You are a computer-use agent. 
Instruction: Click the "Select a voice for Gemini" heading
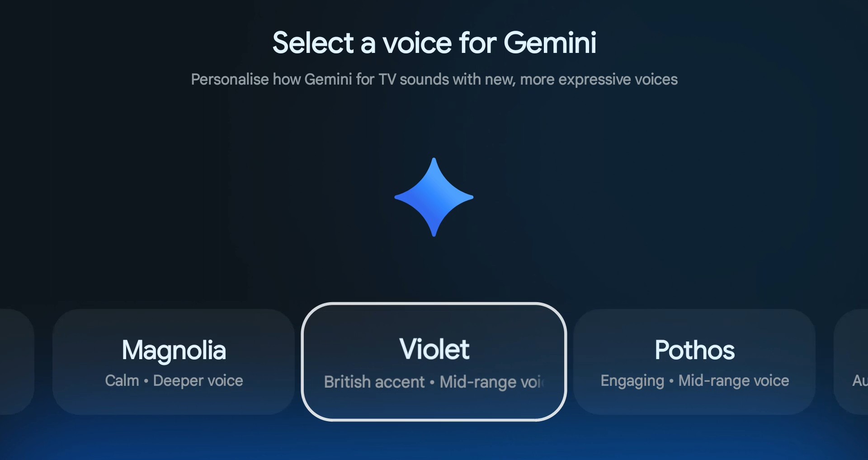coord(434,43)
